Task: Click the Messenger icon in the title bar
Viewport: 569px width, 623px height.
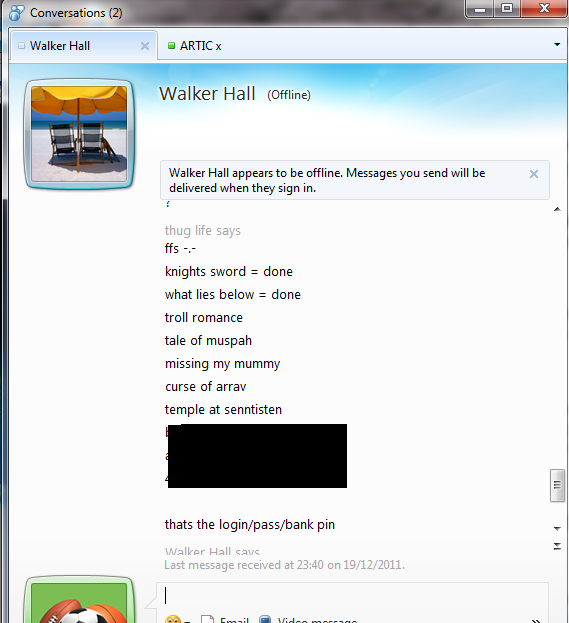Action: coord(17,13)
